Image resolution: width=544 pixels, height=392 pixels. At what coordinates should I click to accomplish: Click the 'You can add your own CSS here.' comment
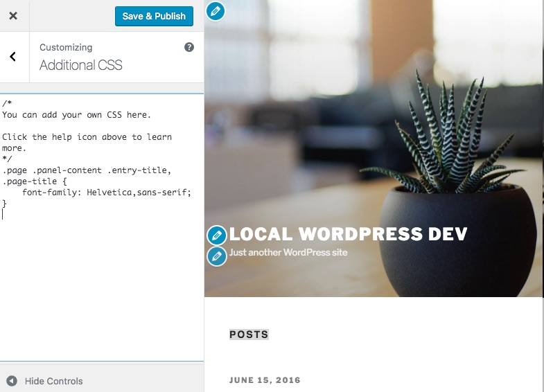point(77,115)
